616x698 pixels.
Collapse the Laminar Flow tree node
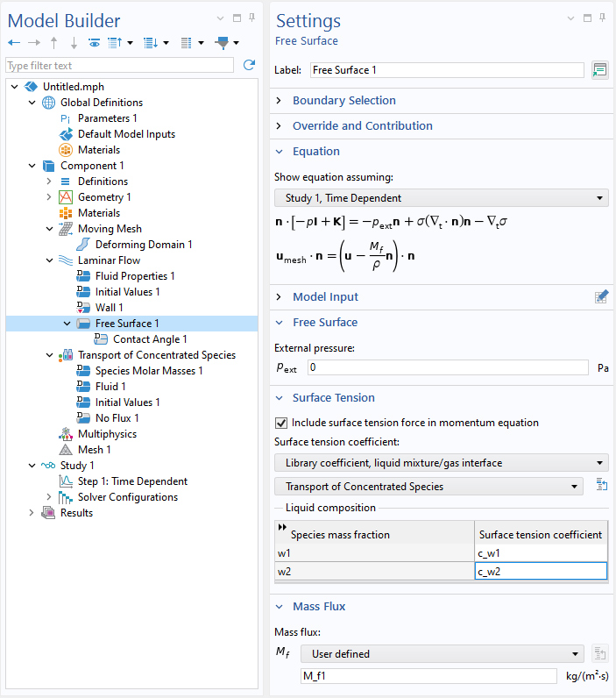point(49,260)
